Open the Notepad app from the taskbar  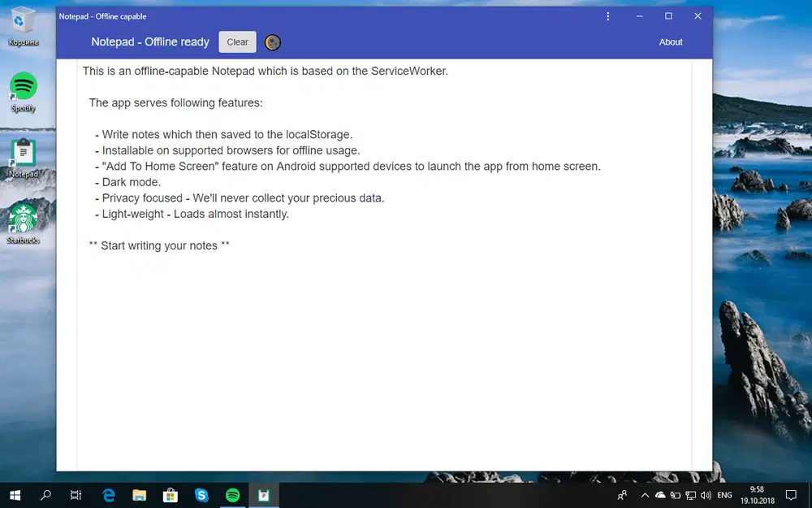(263, 495)
